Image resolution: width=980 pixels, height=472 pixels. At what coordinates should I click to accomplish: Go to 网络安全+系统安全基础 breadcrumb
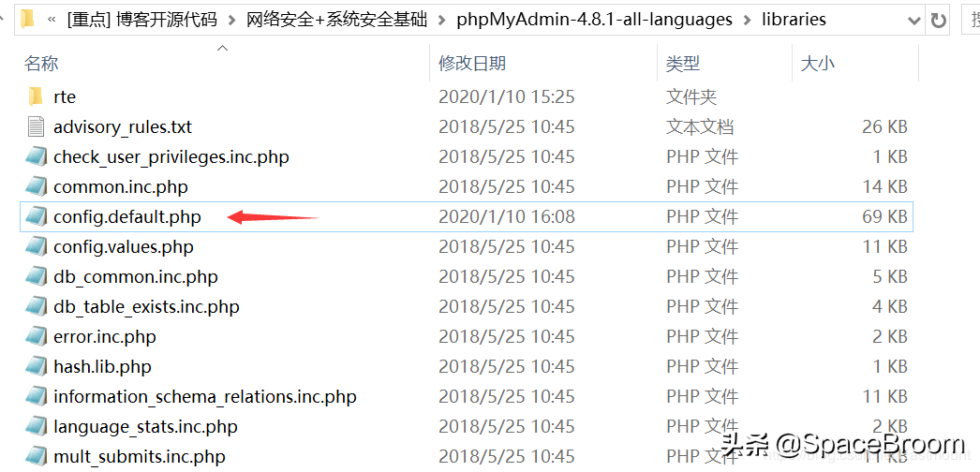point(337,20)
